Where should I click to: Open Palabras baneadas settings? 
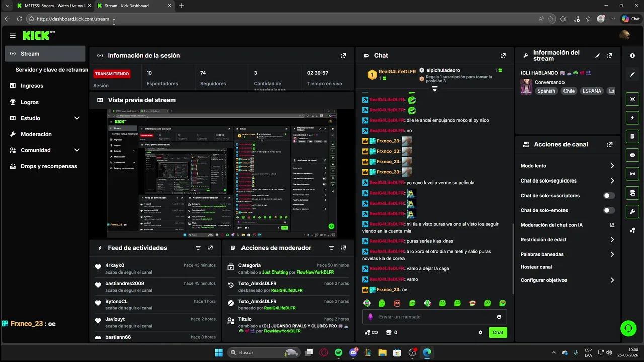point(568,254)
